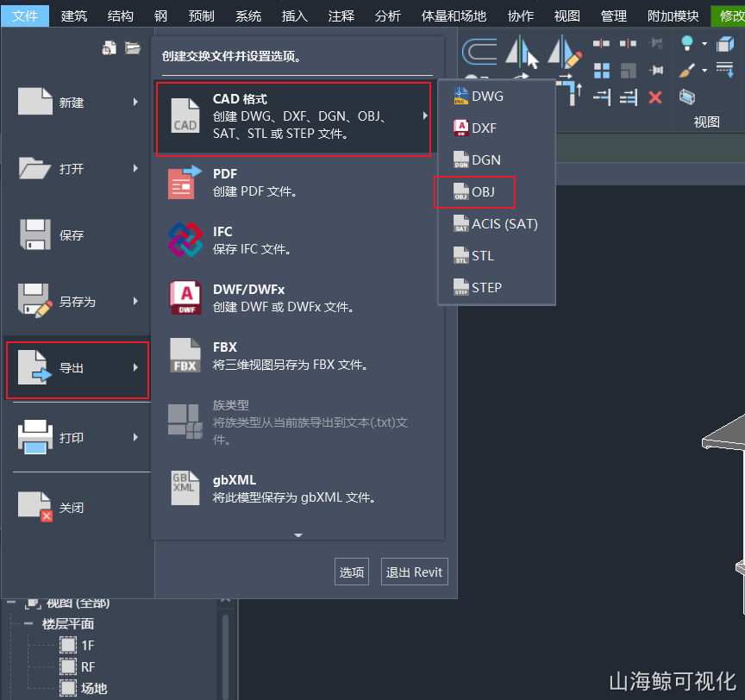Select the Split with Gap tool
The height and width of the screenshot is (700, 745).
click(x=628, y=44)
